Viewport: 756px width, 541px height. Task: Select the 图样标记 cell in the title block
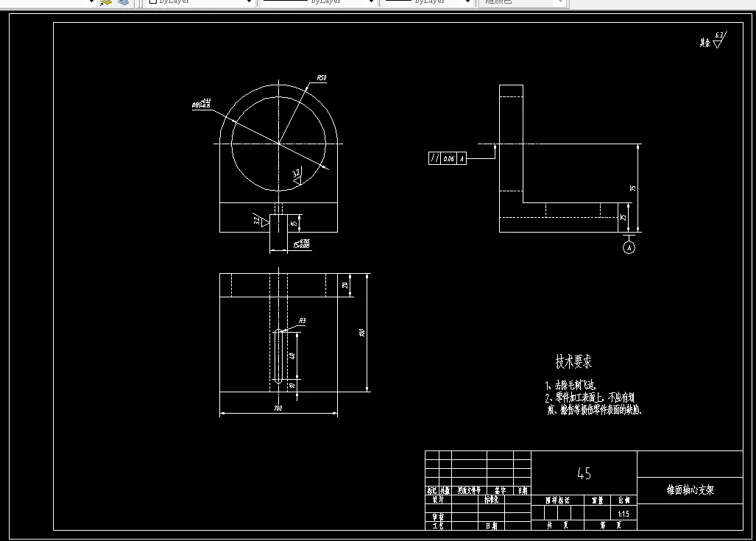point(557,500)
